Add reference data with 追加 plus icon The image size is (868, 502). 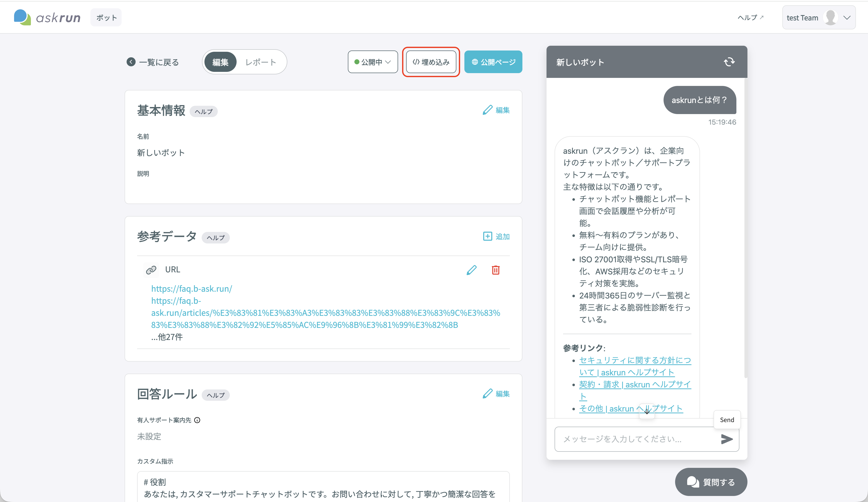pyautogui.click(x=496, y=236)
